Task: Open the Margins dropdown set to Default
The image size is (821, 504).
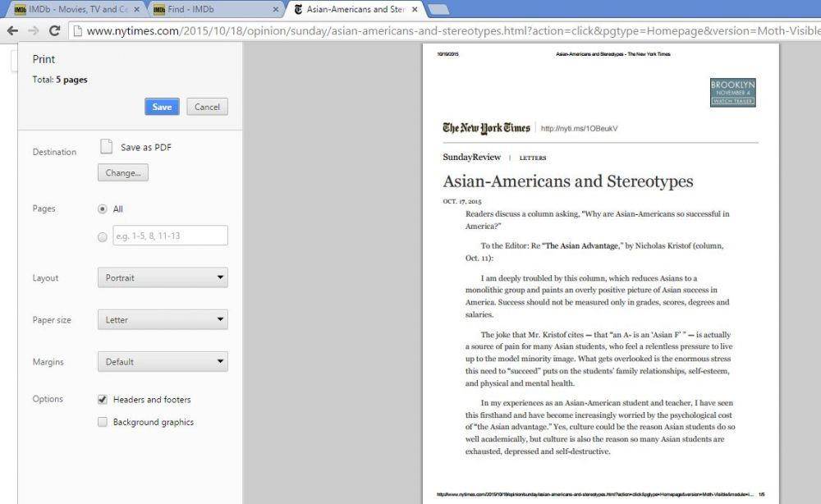Action: [x=163, y=361]
